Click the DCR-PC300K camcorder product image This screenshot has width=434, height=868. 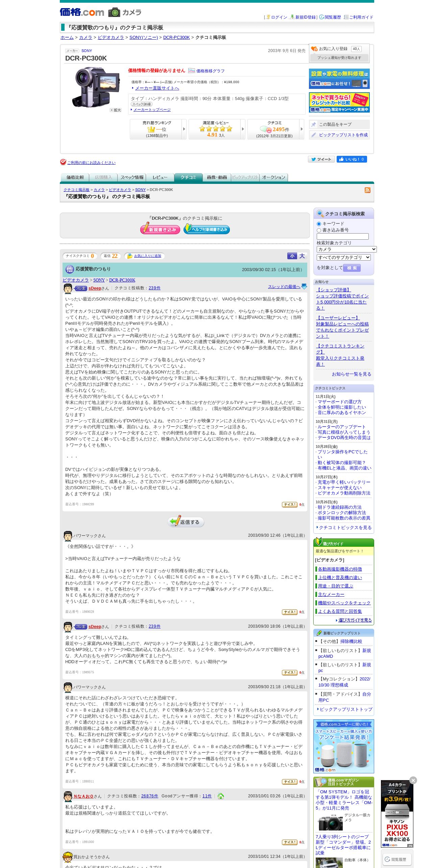[x=96, y=87]
